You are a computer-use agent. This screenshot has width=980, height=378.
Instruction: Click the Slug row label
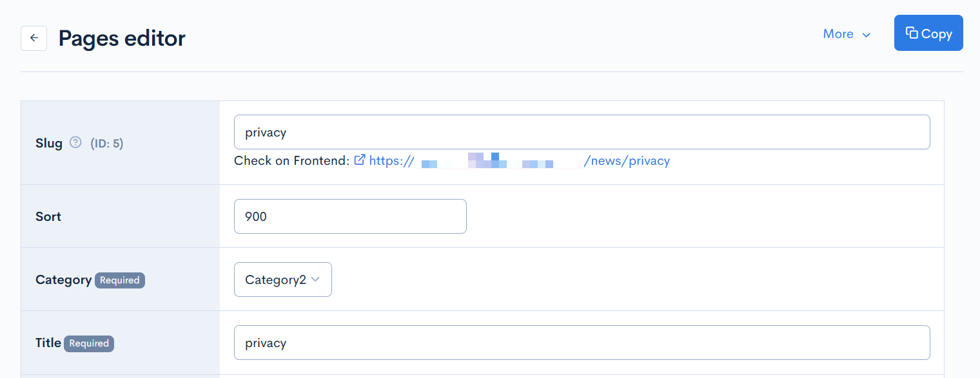coord(48,143)
